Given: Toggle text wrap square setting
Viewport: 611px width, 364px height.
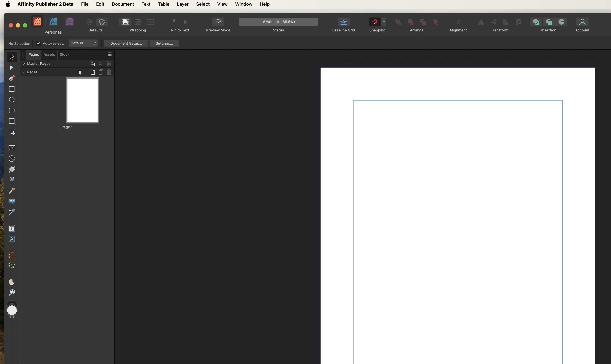Looking at the screenshot, I should pos(125,22).
